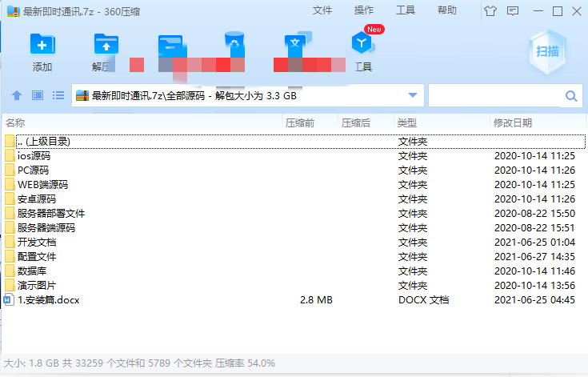Click the 1.安装篇.docx file icon
This screenshot has width=588, height=377.
point(9,299)
